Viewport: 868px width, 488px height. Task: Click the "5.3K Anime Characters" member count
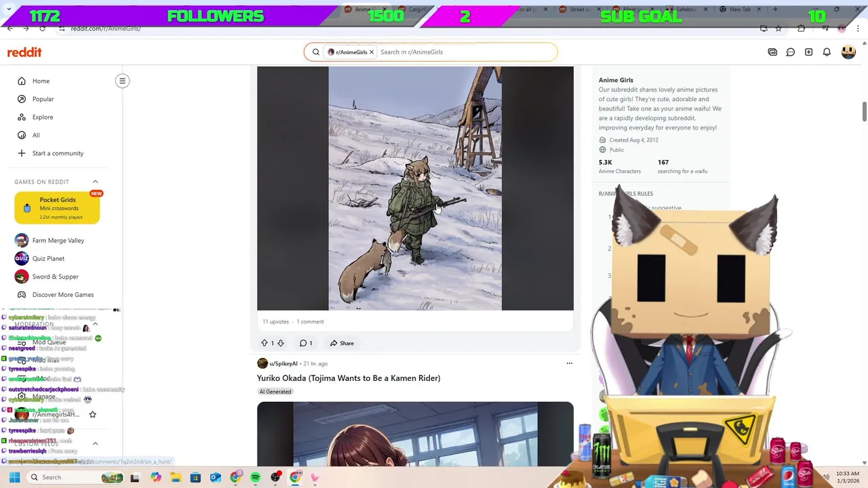click(619, 167)
